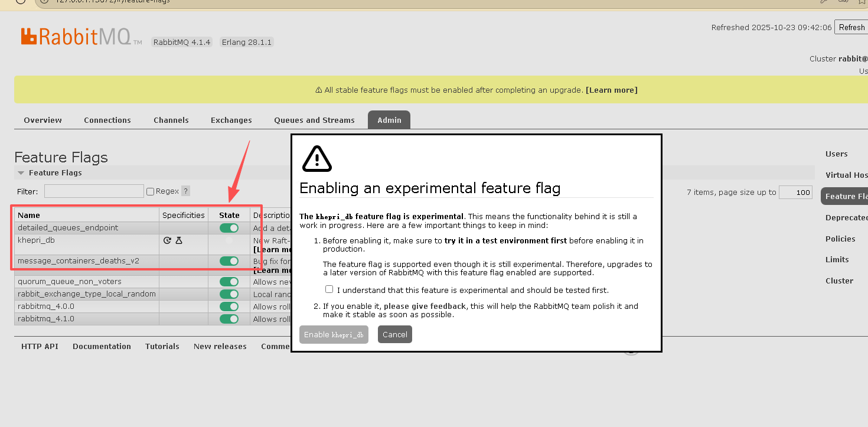Click the rabbit_exchange_type_local_random name cell
Image resolution: width=868 pixels, height=427 pixels.
[x=87, y=294]
